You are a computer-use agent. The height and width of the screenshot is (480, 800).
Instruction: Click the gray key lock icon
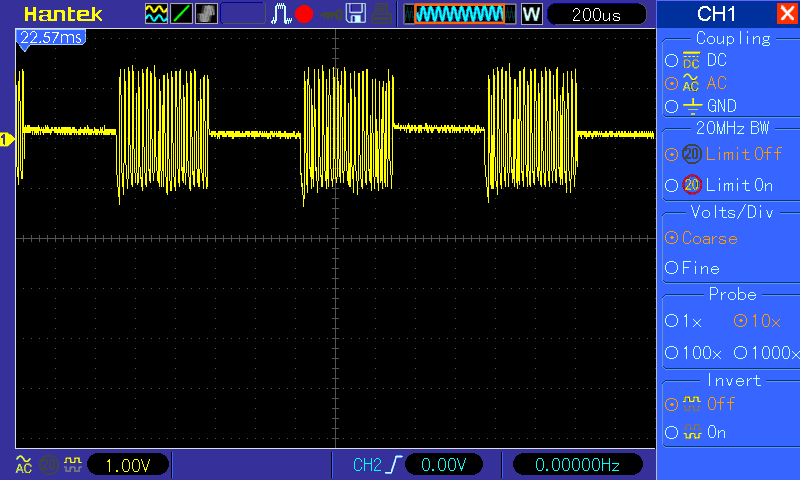coord(332,14)
